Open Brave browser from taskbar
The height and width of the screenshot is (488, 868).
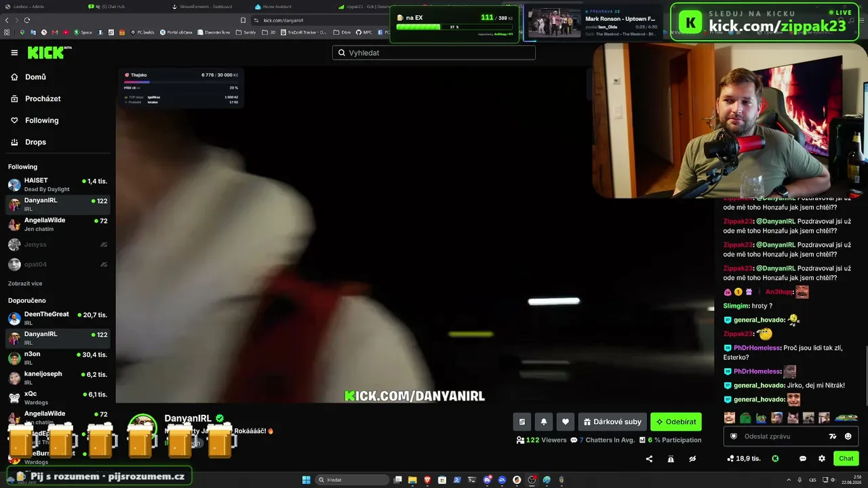pos(427,480)
